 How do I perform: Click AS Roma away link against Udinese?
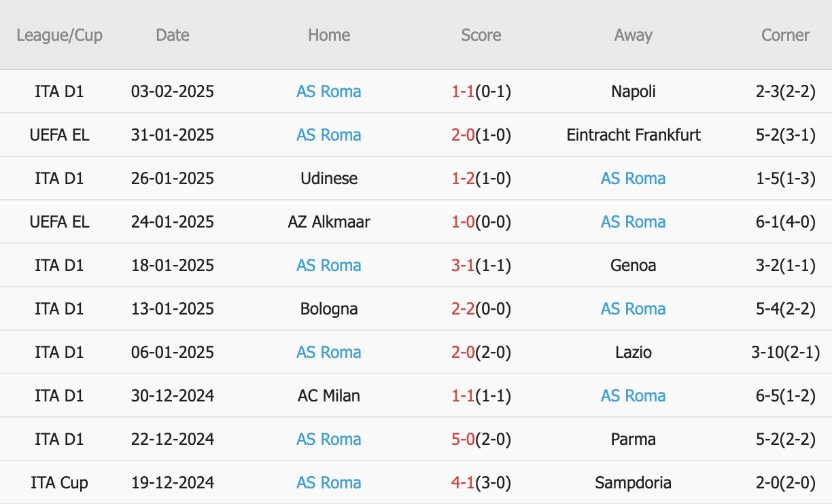(x=634, y=179)
